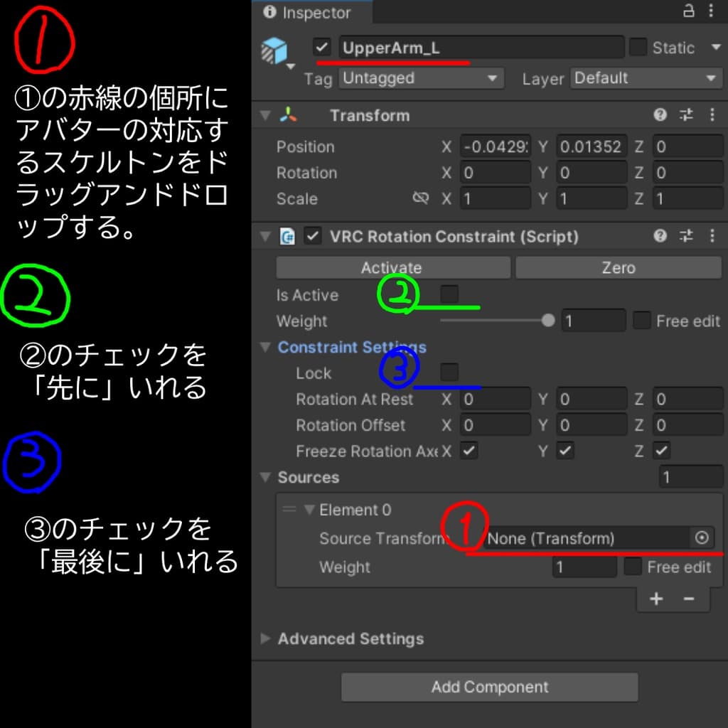Image resolution: width=728 pixels, height=728 pixels.
Task: Open Transform component help icon
Action: coord(660,114)
